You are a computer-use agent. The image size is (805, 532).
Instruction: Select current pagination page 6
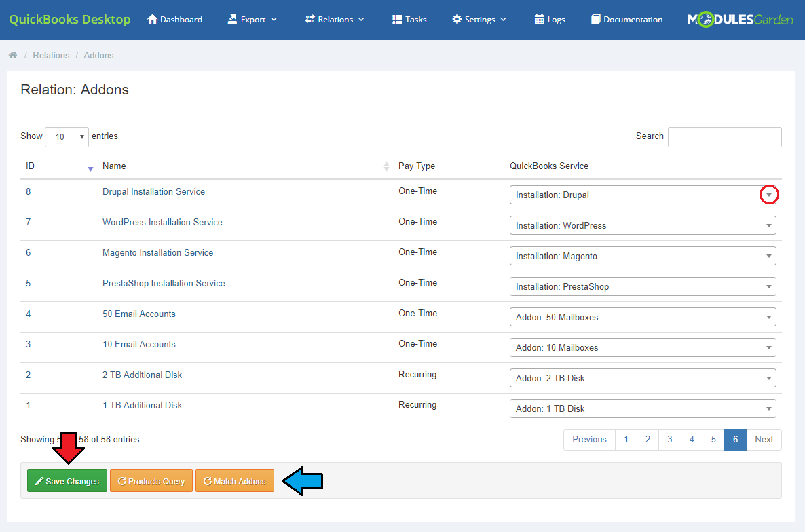(735, 440)
